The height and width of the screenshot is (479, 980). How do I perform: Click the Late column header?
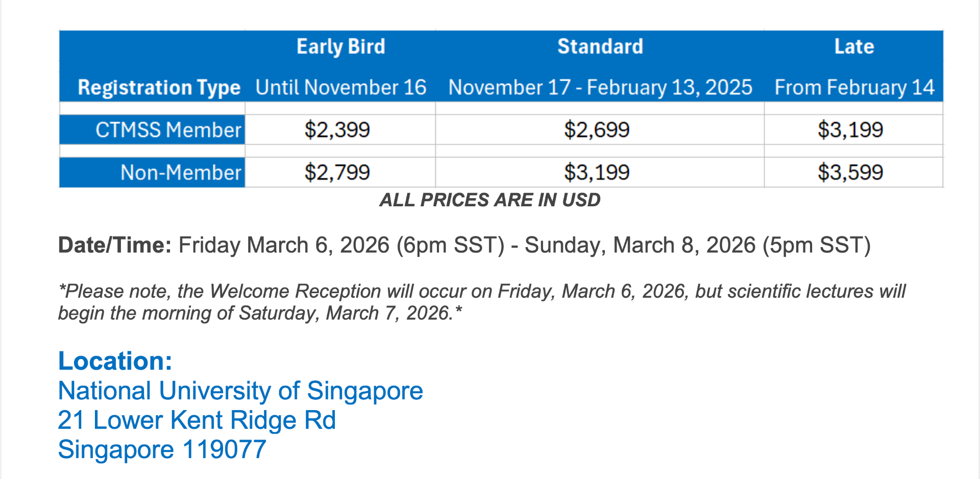coord(854,46)
